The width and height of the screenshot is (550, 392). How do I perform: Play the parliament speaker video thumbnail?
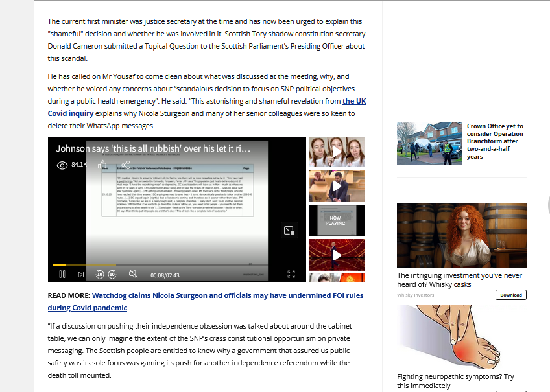[337, 186]
